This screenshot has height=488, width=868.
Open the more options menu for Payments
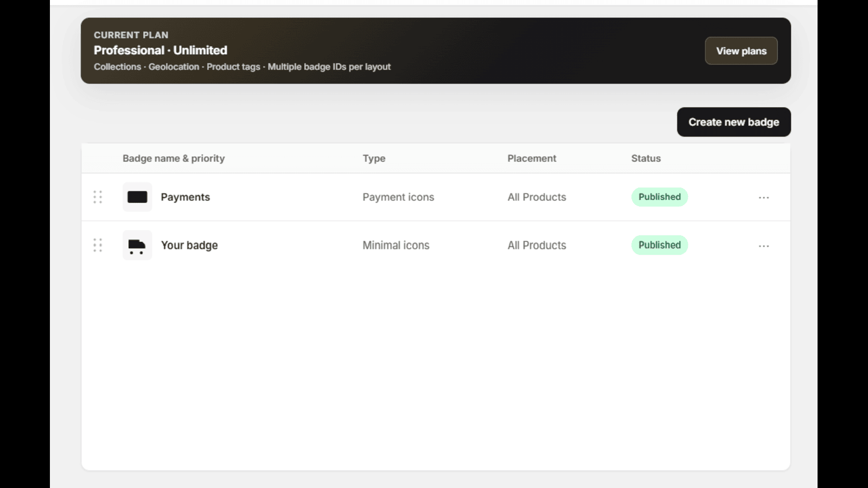point(764,197)
